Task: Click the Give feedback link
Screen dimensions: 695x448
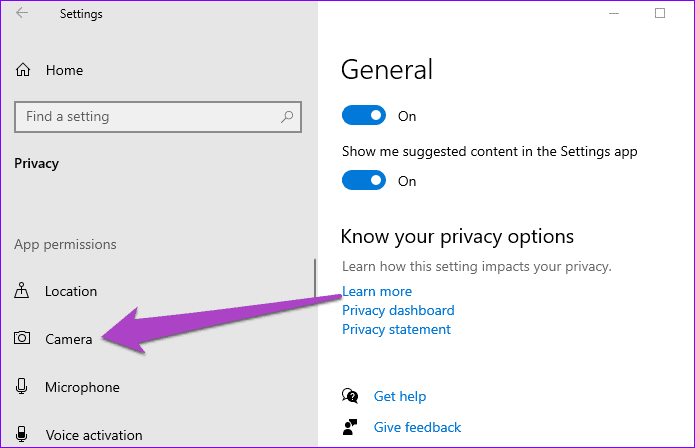Action: point(417,427)
